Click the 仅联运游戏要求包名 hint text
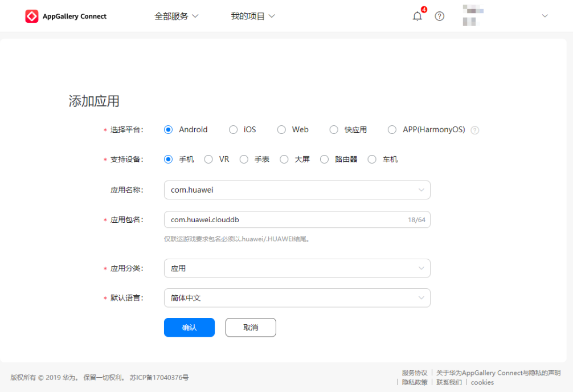573x392 pixels. (x=237, y=239)
